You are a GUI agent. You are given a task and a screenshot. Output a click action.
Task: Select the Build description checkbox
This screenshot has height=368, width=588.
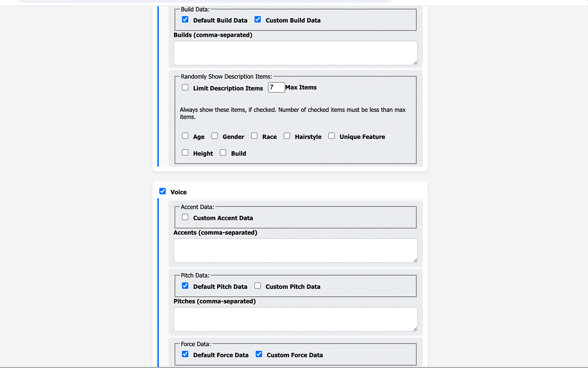pos(223,153)
